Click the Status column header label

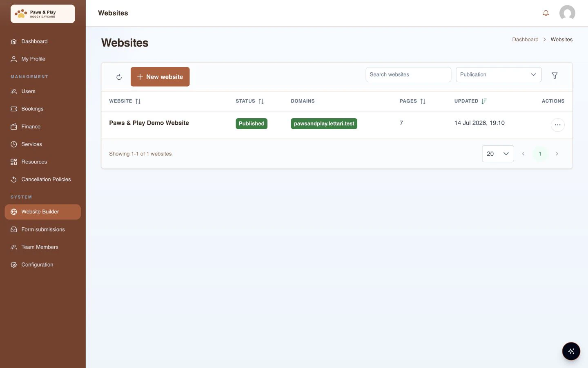pyautogui.click(x=245, y=101)
